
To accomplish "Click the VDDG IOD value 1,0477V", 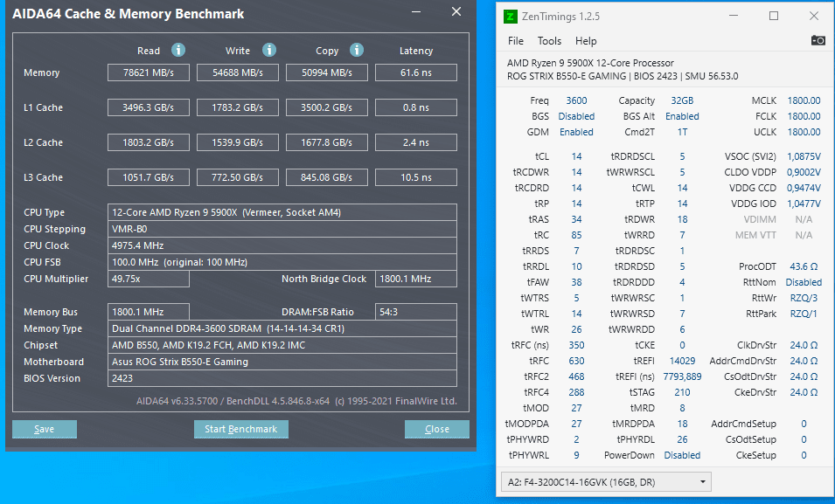I will [x=804, y=204].
